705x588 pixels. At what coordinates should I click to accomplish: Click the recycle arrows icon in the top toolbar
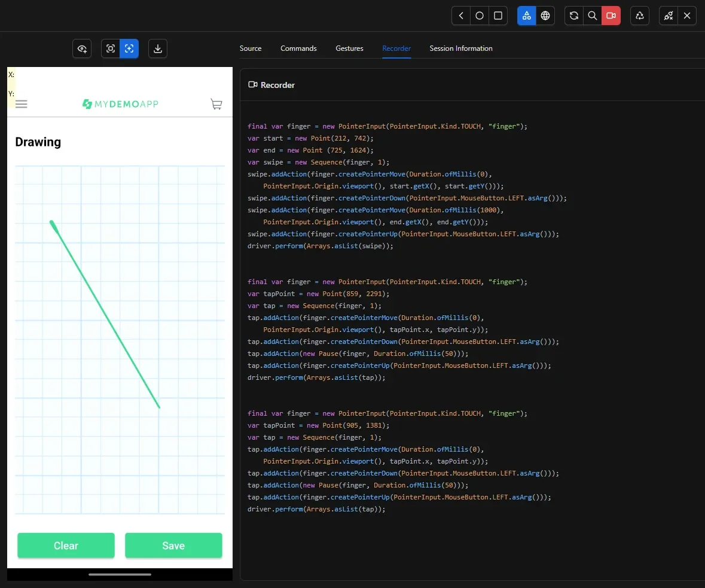[x=640, y=16]
